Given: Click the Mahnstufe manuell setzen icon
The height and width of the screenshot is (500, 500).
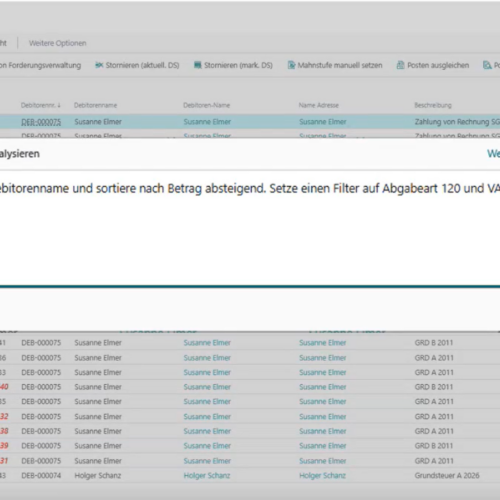Looking at the screenshot, I should pos(291,65).
